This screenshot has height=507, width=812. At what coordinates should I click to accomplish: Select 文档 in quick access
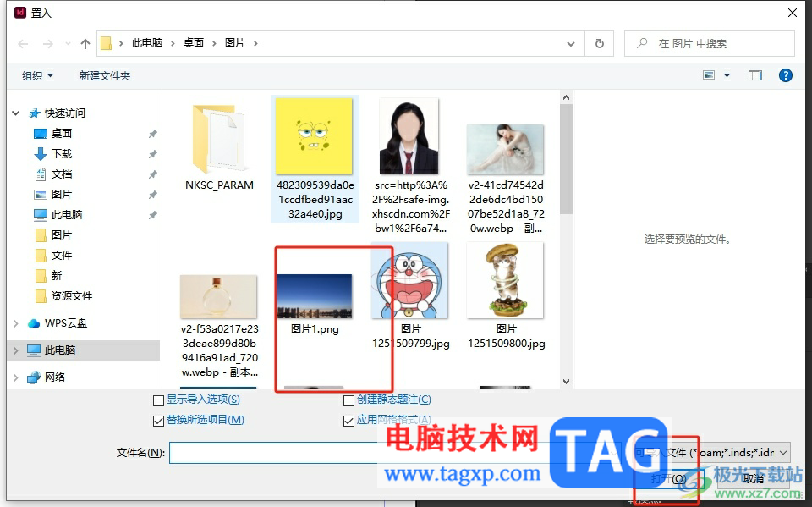point(61,174)
